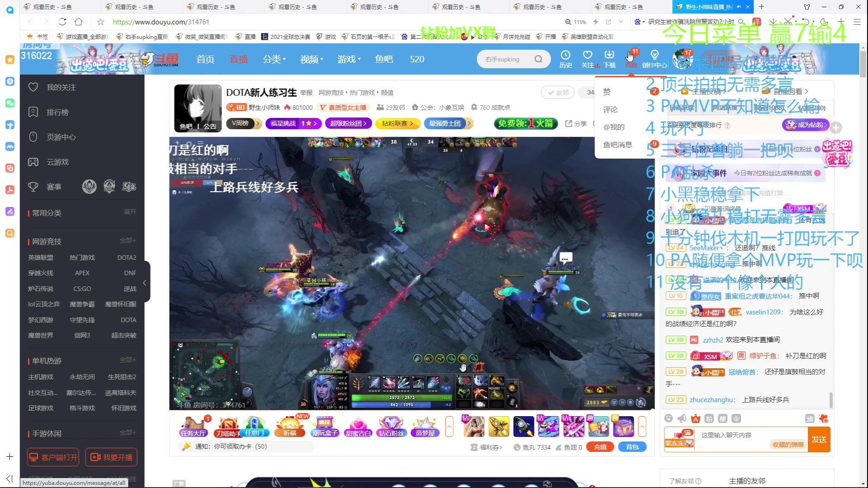Click the orange 充值 recharge button
This screenshot has height=488, width=868.
pos(600,447)
